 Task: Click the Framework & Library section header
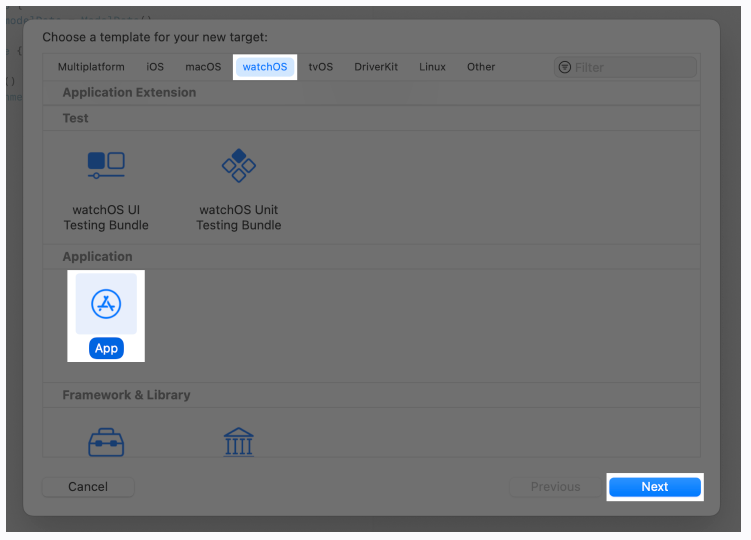(x=126, y=395)
